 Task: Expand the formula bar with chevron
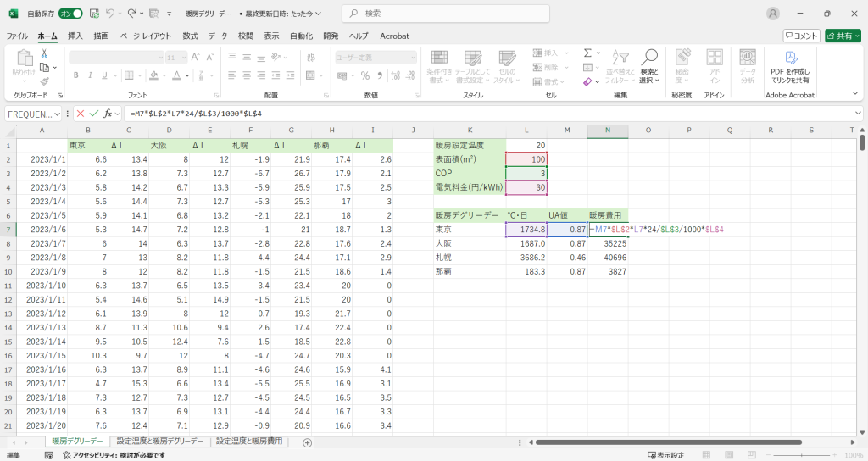pyautogui.click(x=858, y=114)
